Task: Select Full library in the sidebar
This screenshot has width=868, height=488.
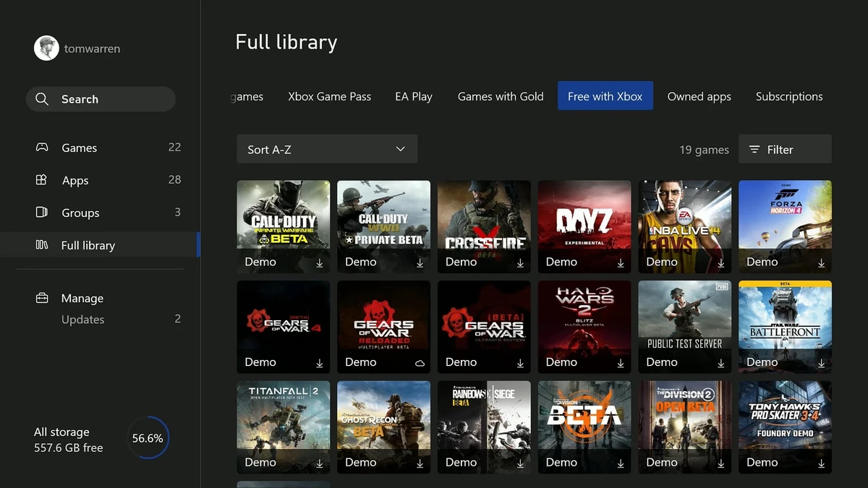Action: (x=88, y=245)
